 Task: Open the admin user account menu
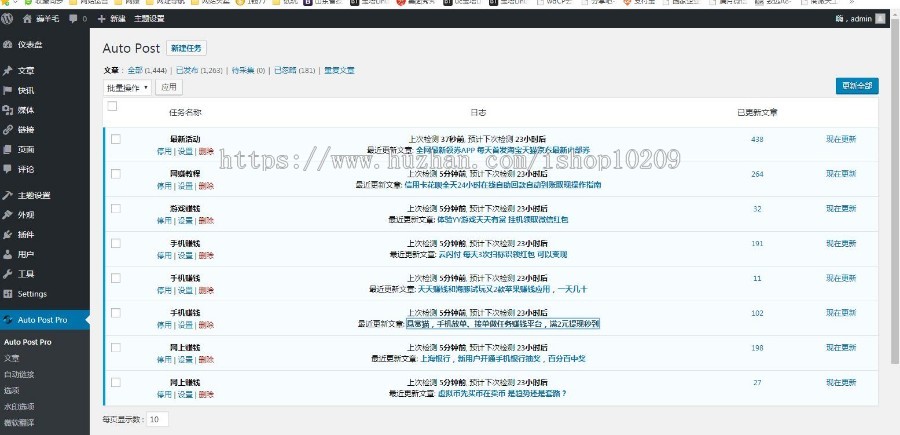[862, 18]
